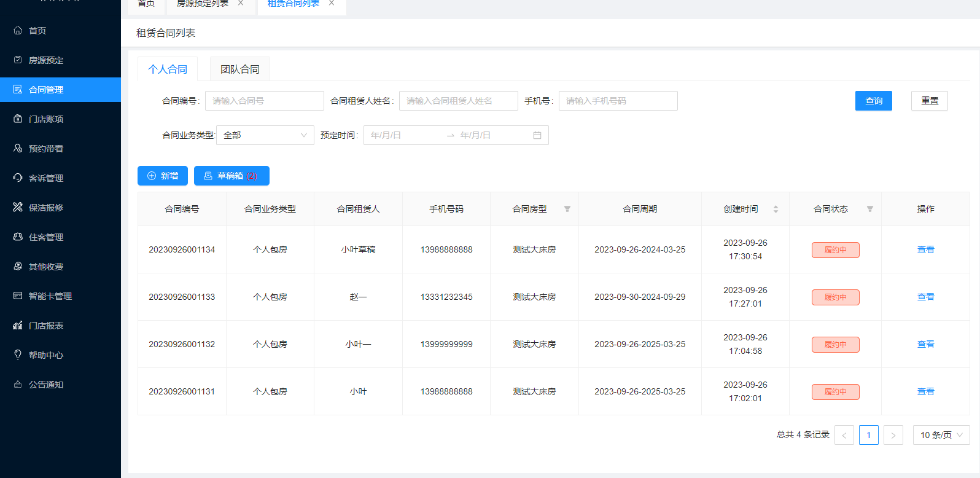Image resolution: width=980 pixels, height=478 pixels.
Task: Switch to 个人合同 tab
Action: (x=168, y=69)
